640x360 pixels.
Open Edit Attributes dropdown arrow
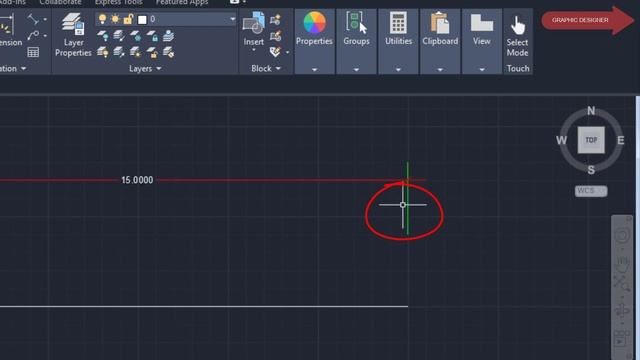pyautogui.click(x=287, y=52)
